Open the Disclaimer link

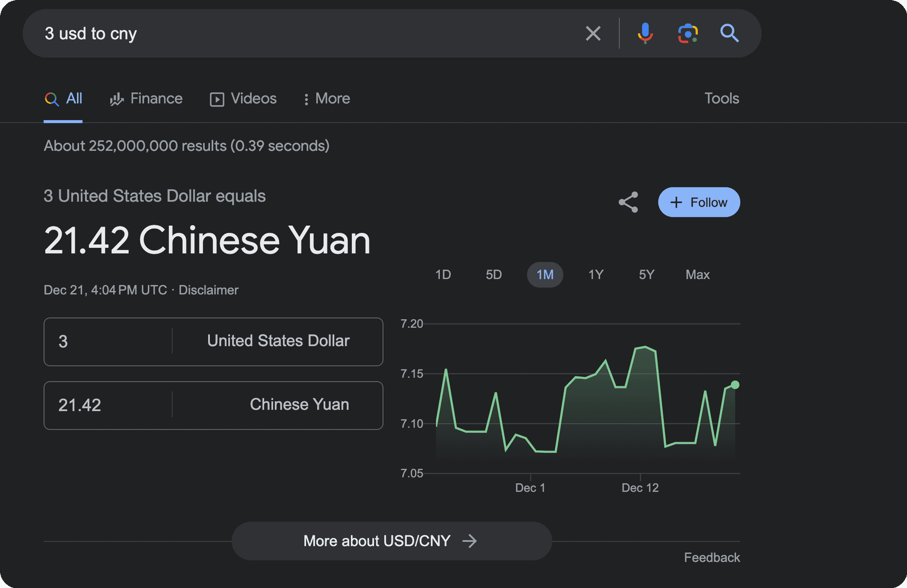tap(208, 290)
